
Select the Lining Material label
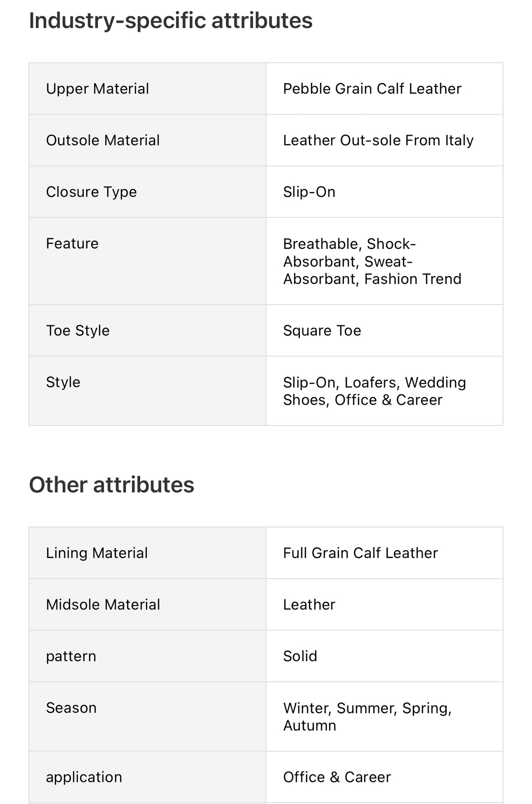point(97,553)
